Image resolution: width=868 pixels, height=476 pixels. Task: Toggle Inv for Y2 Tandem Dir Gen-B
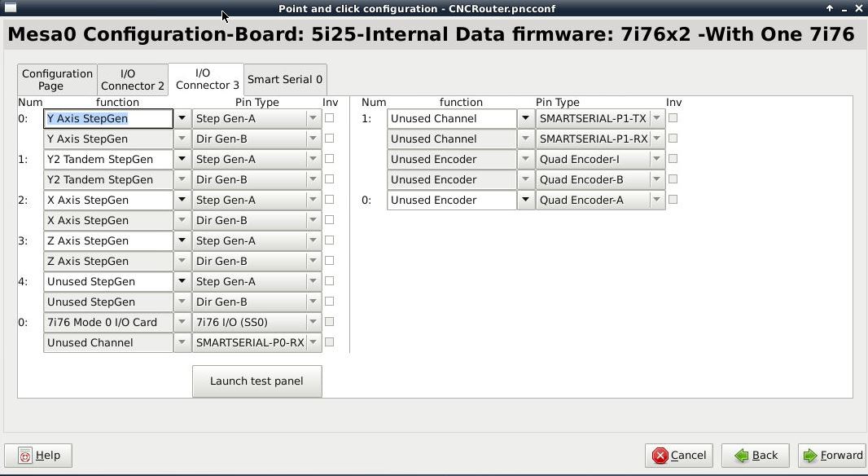330,179
